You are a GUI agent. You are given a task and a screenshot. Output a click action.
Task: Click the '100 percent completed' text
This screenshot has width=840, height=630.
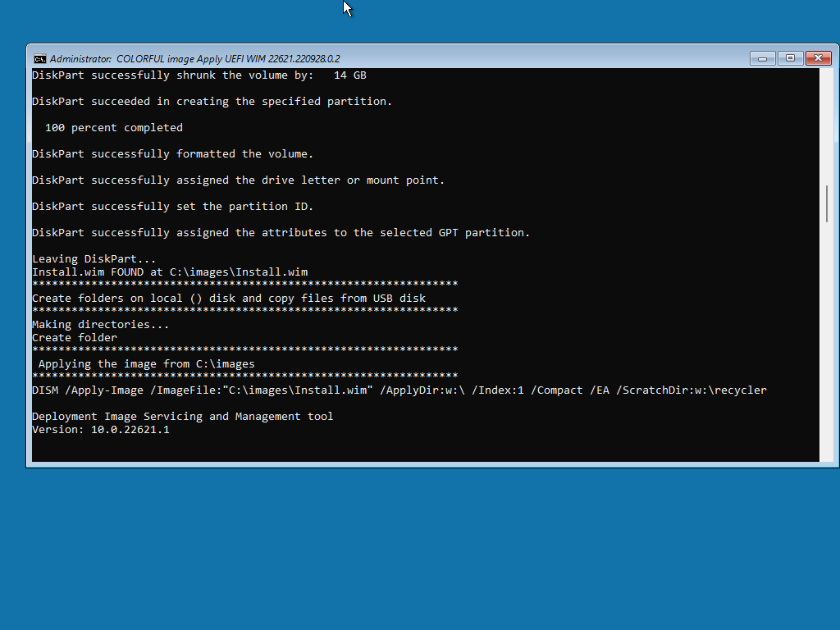click(x=113, y=128)
